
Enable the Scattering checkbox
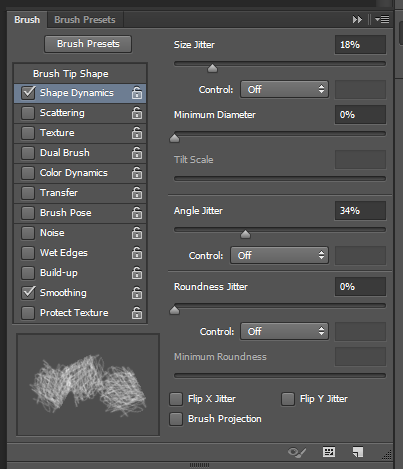coord(28,113)
